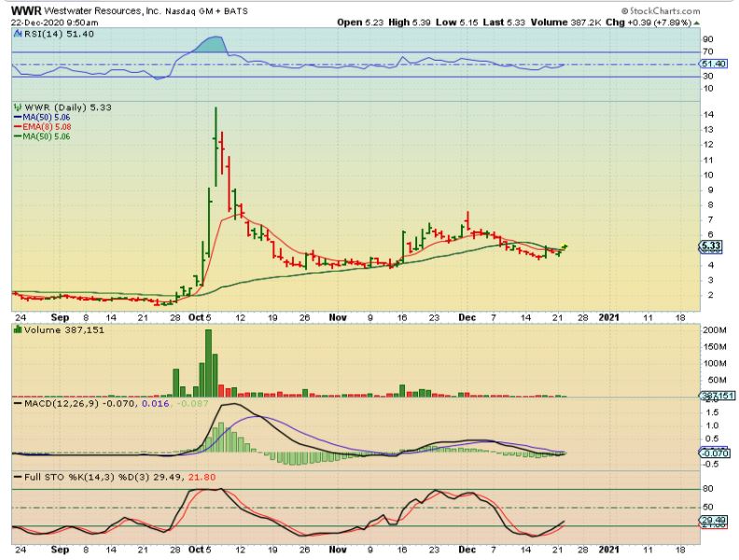Click the RSI value tag 51.40 on right axis

tap(712, 63)
